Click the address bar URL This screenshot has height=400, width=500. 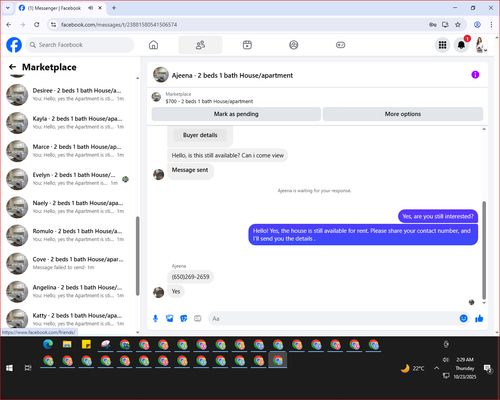point(119,25)
